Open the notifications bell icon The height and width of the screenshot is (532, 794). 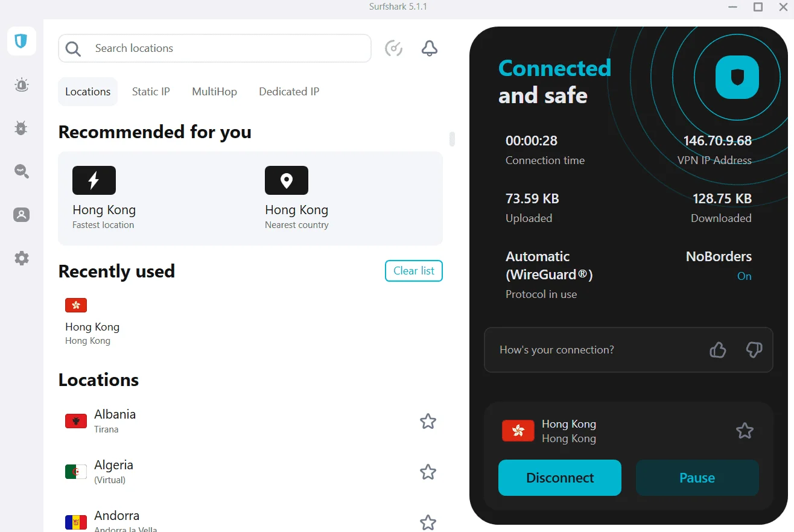click(x=429, y=48)
